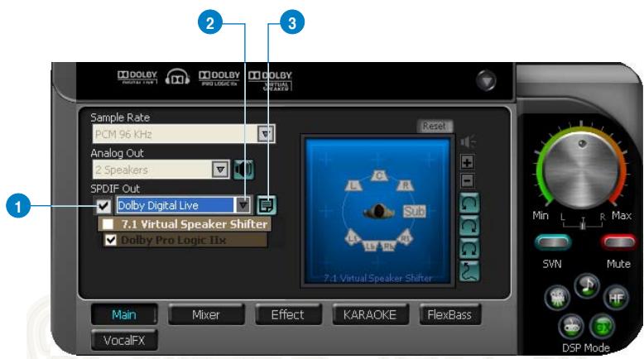Click the Reset button
Viewport: 644px width, 359px height.
435,126
